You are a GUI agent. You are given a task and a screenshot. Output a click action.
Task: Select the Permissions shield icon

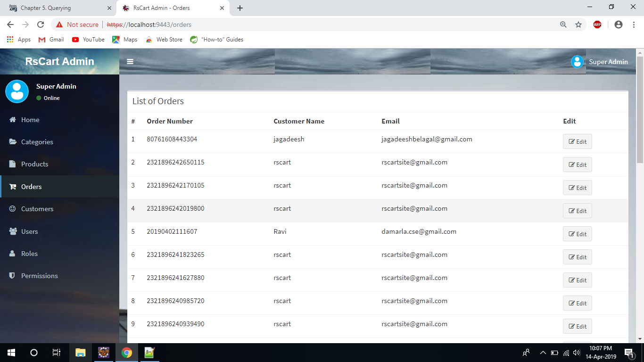(x=13, y=276)
